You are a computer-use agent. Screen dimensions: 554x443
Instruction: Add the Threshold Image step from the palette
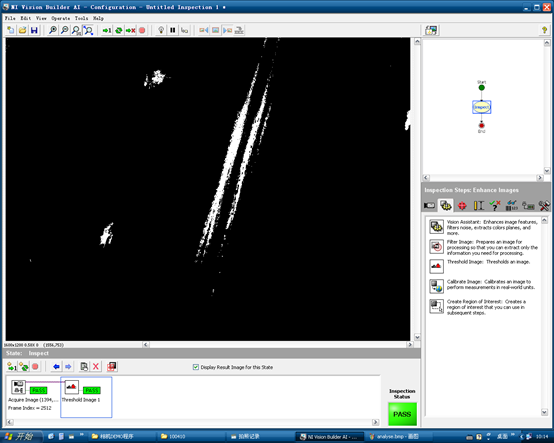tap(436, 266)
